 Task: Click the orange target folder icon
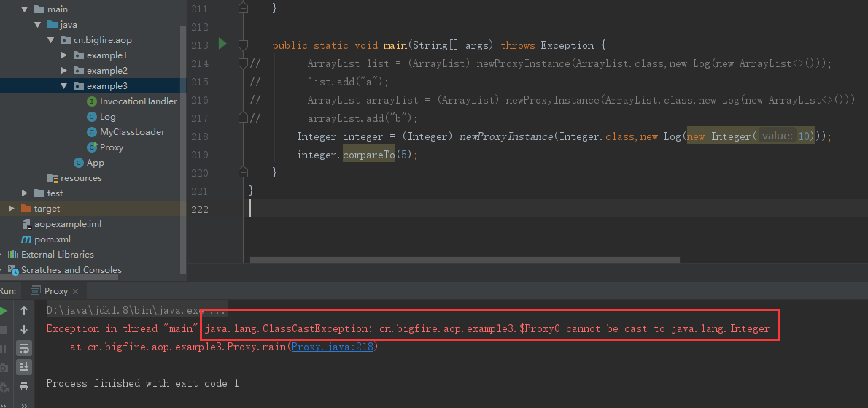pos(26,209)
